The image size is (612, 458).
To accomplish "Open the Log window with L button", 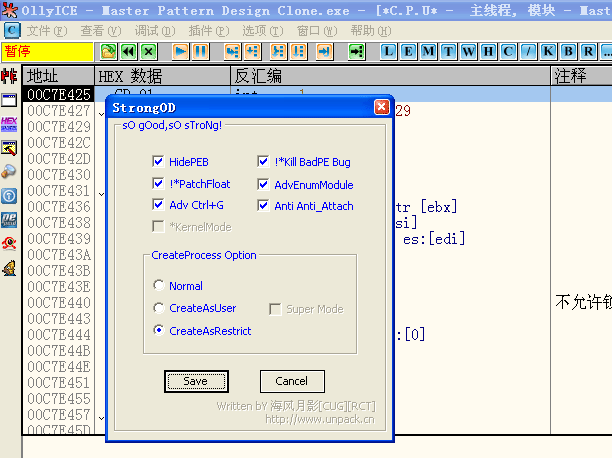I will pos(388,52).
